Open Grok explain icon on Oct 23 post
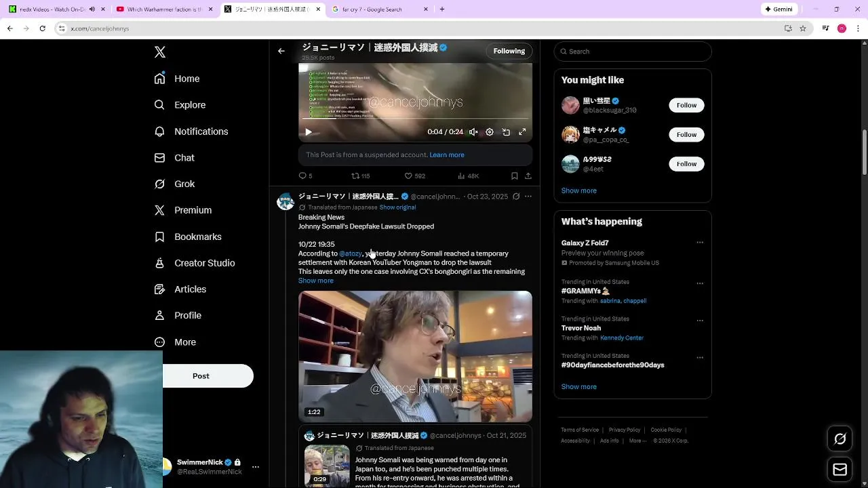The image size is (868, 488). click(516, 197)
